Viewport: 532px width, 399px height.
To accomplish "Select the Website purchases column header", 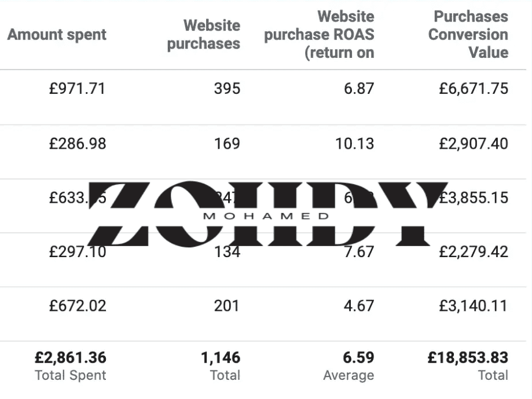I will (x=204, y=35).
